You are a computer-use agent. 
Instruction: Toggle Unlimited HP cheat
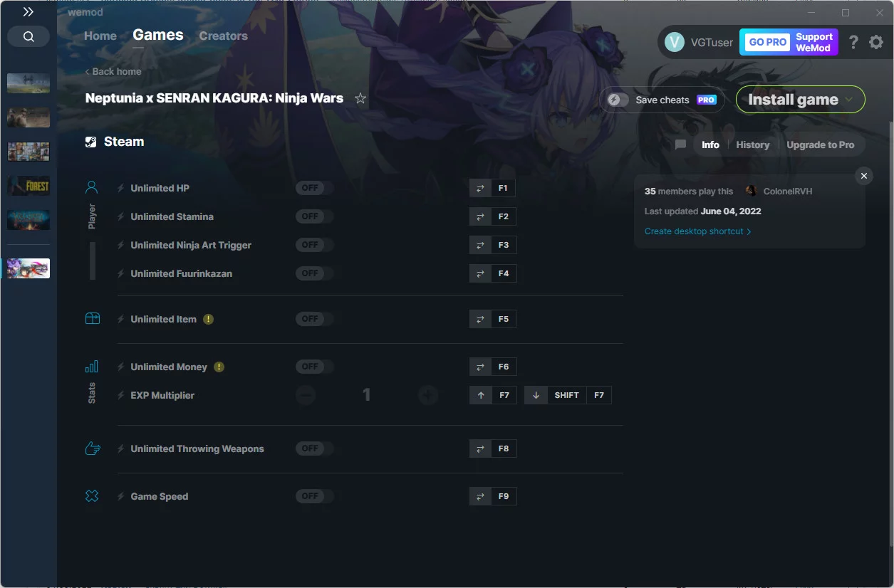coord(314,188)
